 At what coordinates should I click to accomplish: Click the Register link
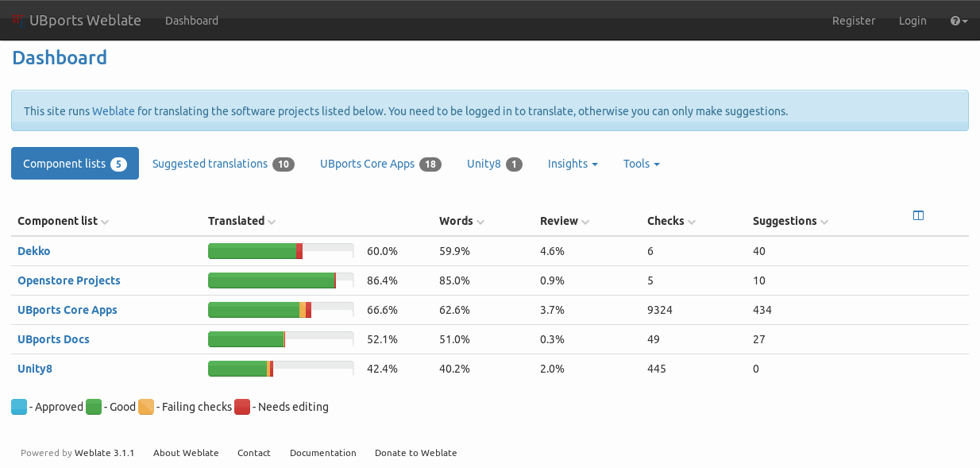[854, 21]
